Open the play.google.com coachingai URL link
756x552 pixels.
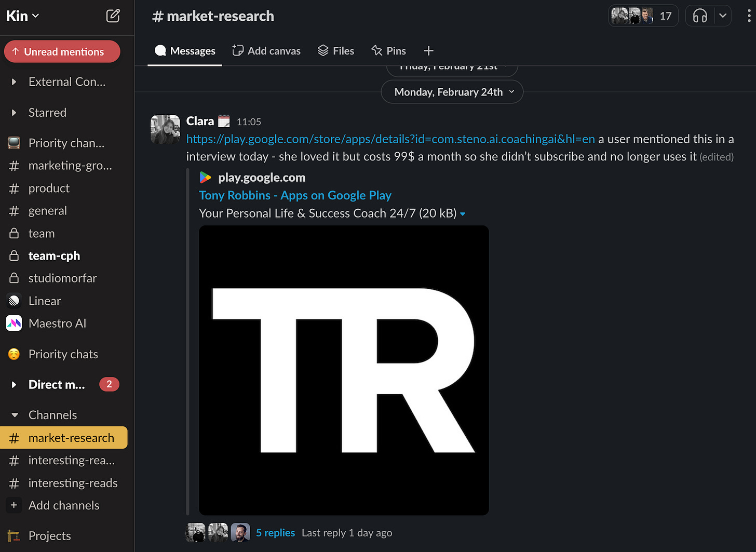390,139
